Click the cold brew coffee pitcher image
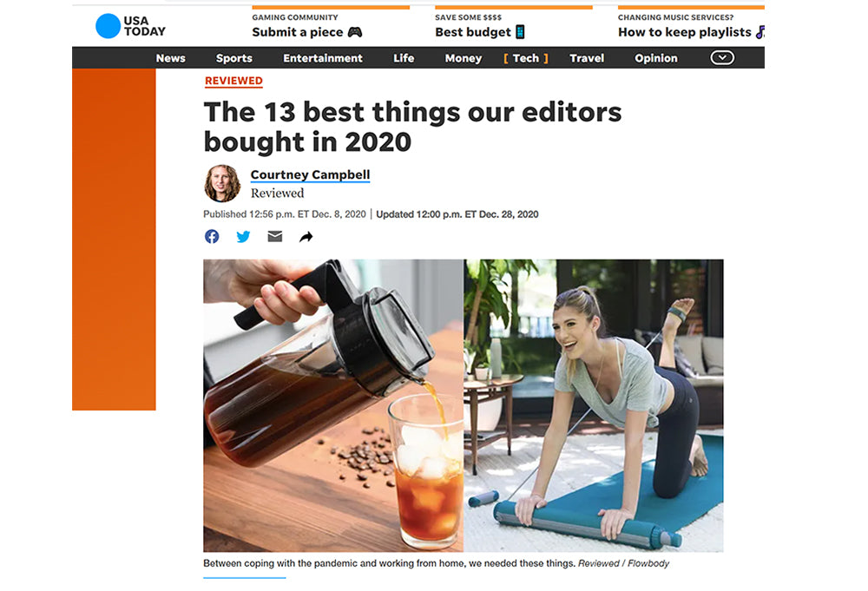 (333, 405)
